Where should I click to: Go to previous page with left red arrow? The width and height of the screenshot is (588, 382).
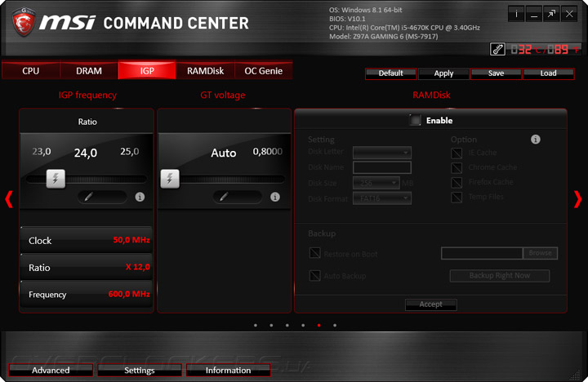click(x=9, y=199)
